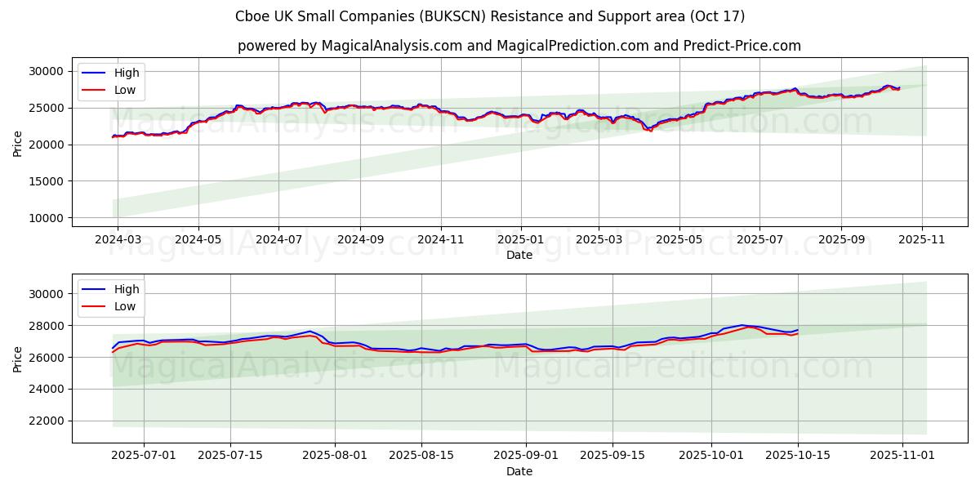Click the Date x-axis label under bottom chart
The width and height of the screenshot is (980, 490).
(x=519, y=471)
